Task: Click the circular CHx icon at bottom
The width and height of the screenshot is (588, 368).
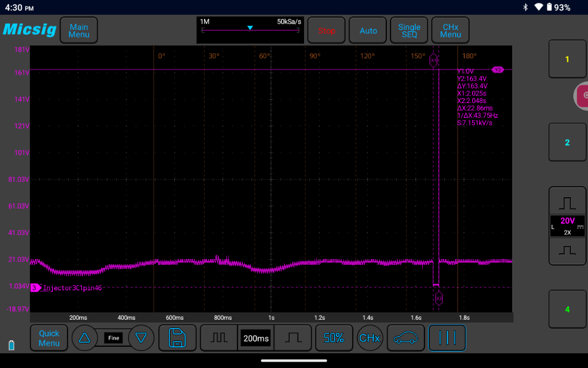Action: (x=369, y=338)
